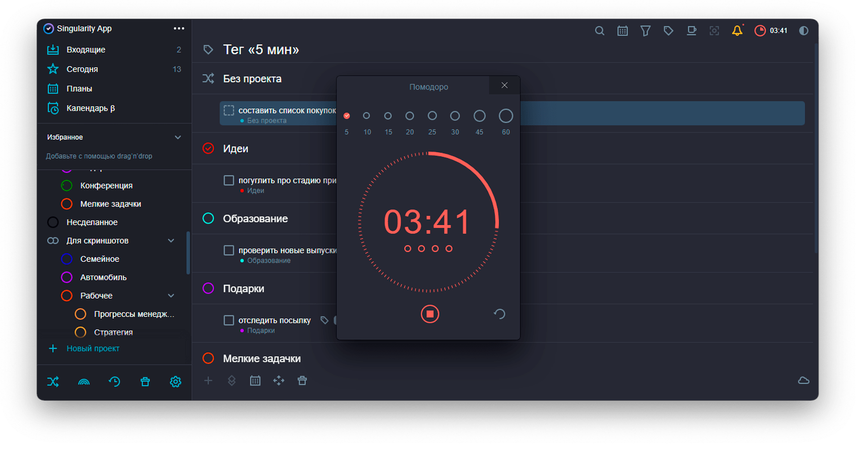Toggle the dark/light theme icon
Image resolution: width=868 pixels, height=452 pixels.
click(804, 31)
